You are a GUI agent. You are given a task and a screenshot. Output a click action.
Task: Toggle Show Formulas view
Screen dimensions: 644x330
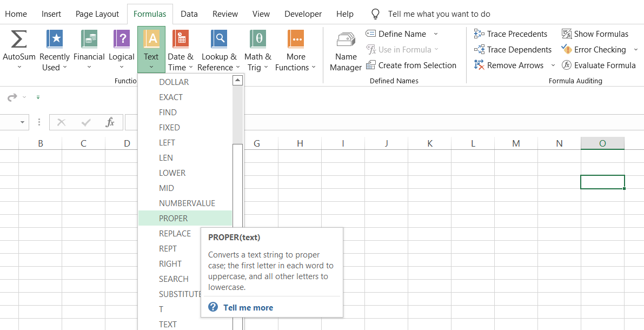[595, 34]
